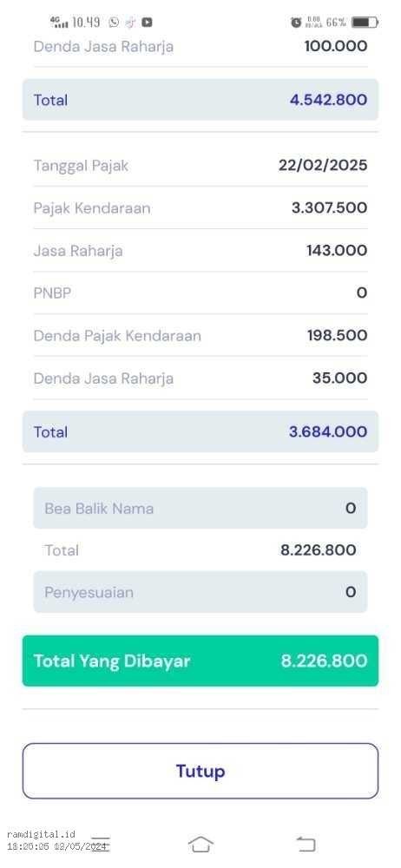Go home with the house navigation icon
Screen dimensions: 401x868
(200, 845)
